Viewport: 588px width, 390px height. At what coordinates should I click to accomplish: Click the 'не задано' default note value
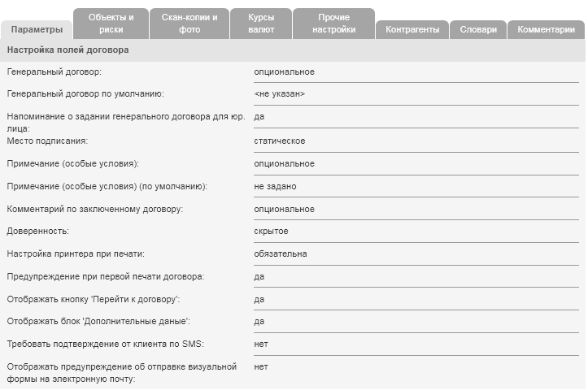click(x=275, y=187)
